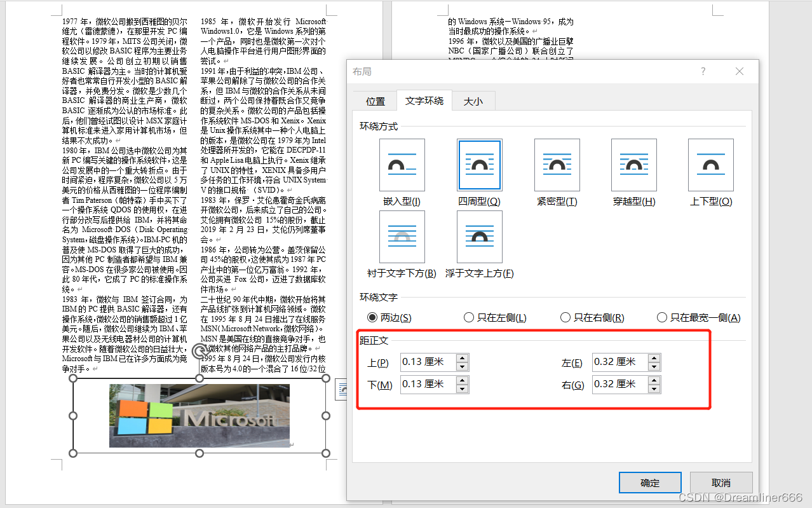Decrease the 右 distance value
This screenshot has width=812, height=508.
(654, 388)
